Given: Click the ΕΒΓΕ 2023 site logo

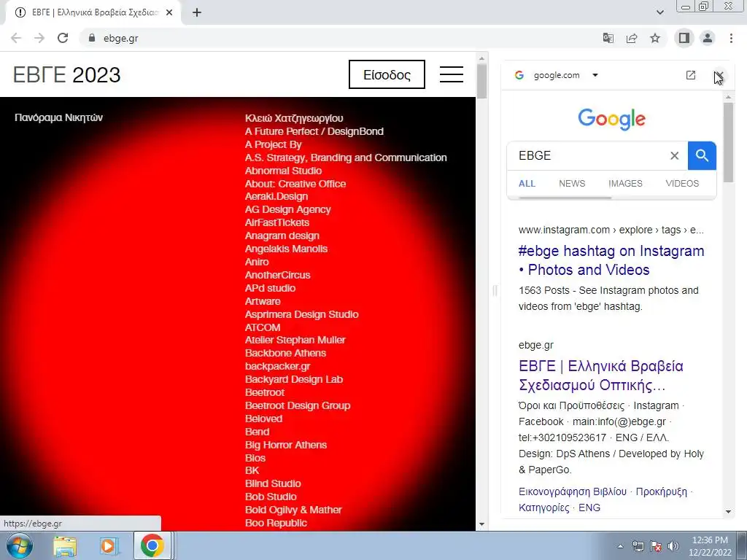Looking at the screenshot, I should click(x=66, y=75).
